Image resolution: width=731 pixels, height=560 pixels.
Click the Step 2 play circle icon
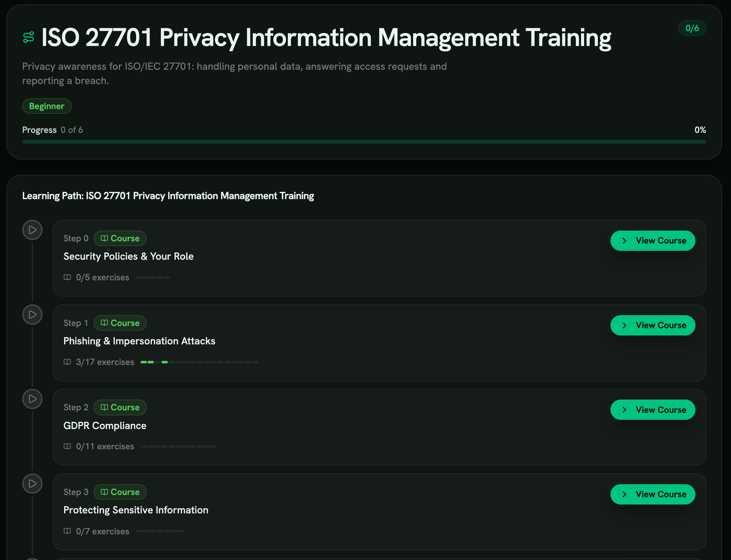[x=32, y=399]
